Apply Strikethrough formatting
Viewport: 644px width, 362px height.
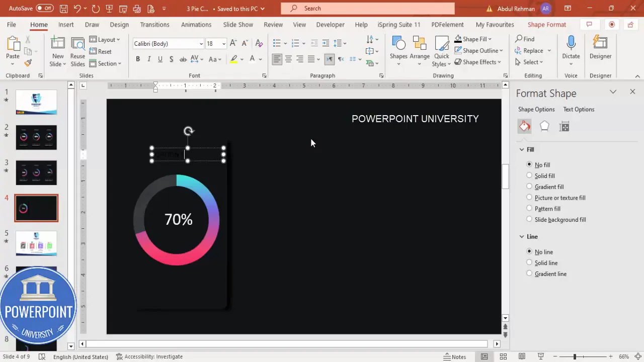point(183,59)
